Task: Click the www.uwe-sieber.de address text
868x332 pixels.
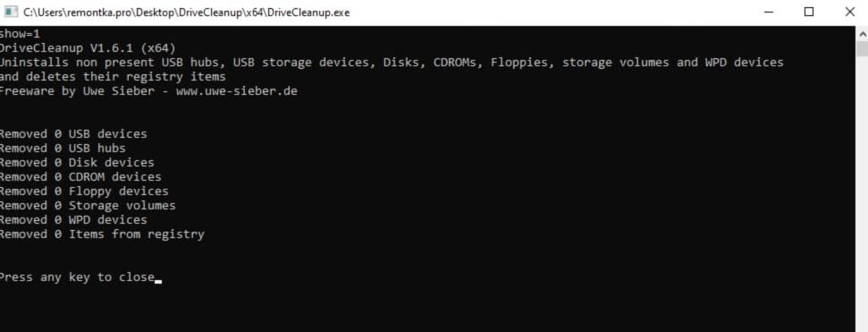Action: click(x=236, y=91)
